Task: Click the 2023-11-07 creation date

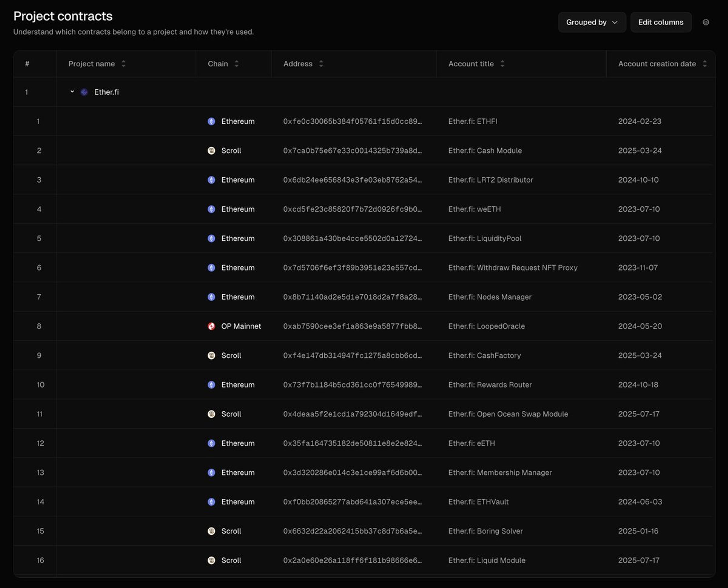Action: (x=638, y=268)
